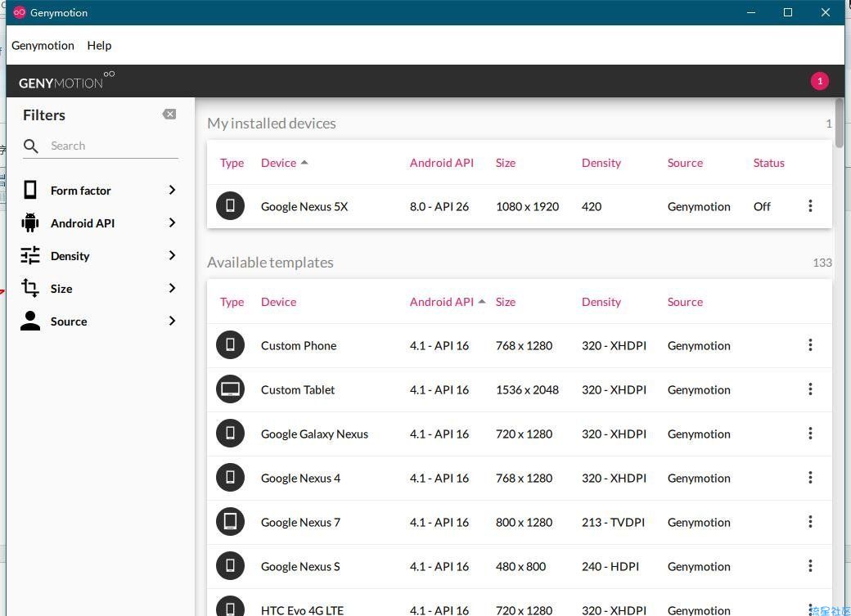
Task: Open more options for Google Galaxy Nexus
Action: pyautogui.click(x=810, y=433)
